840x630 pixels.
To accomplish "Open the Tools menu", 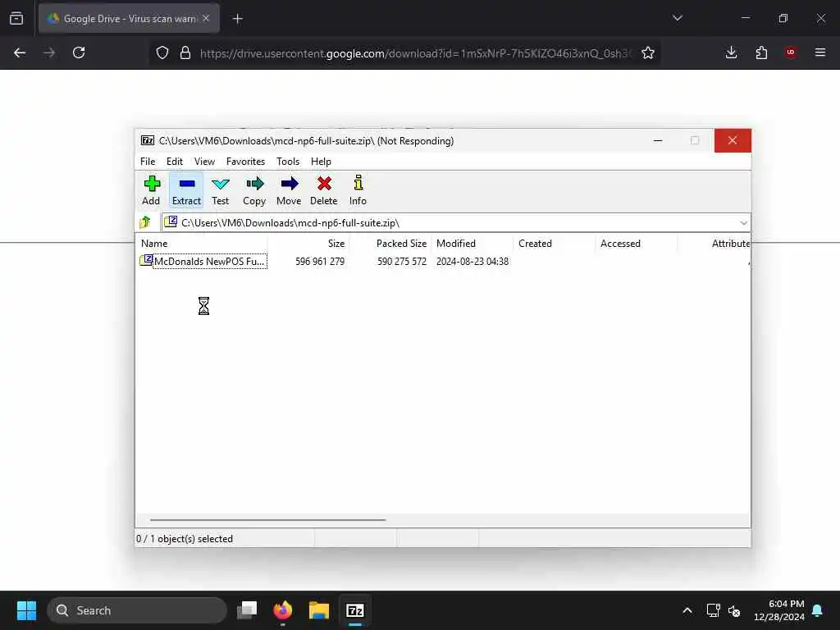I will coord(288,162).
